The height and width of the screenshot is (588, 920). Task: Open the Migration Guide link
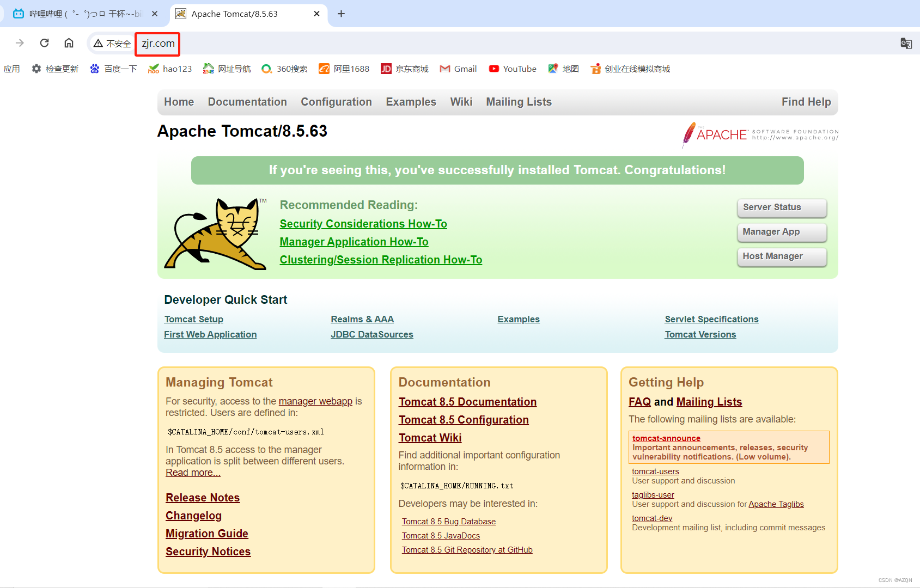pyautogui.click(x=207, y=534)
